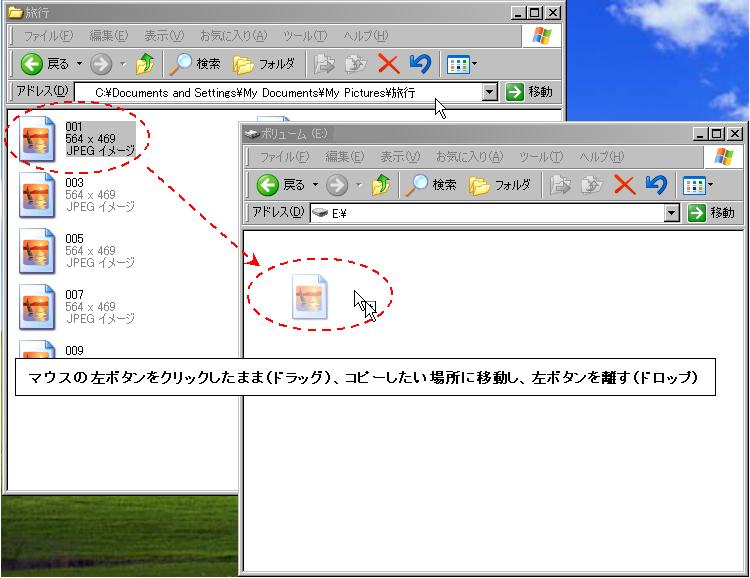Image resolution: width=750 pixels, height=578 pixels.
Task: Go up one folder in 旅行 window
Action: [x=145, y=64]
